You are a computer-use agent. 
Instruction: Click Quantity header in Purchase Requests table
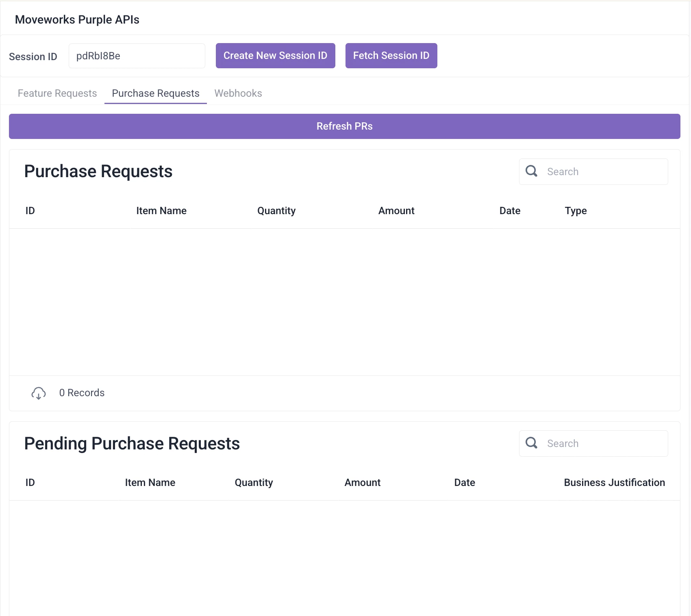click(x=276, y=211)
